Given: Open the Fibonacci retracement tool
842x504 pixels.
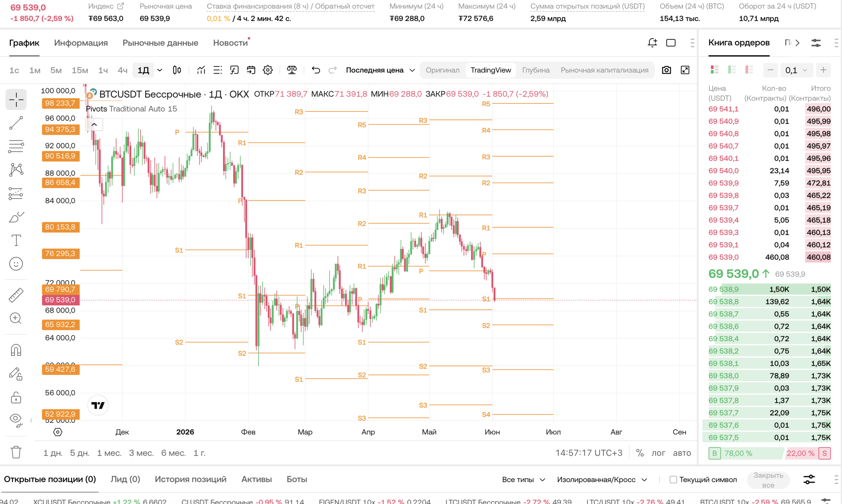Looking at the screenshot, I should point(16,146).
